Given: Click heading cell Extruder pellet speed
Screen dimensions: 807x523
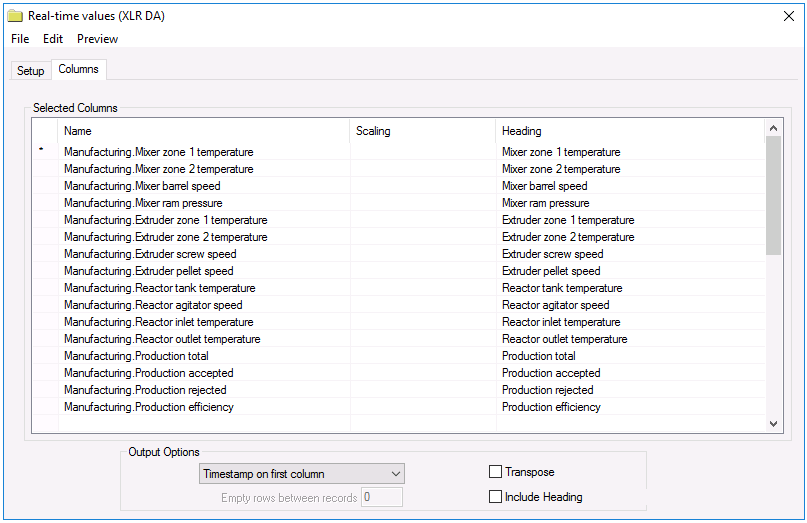Looking at the screenshot, I should 630,271.
